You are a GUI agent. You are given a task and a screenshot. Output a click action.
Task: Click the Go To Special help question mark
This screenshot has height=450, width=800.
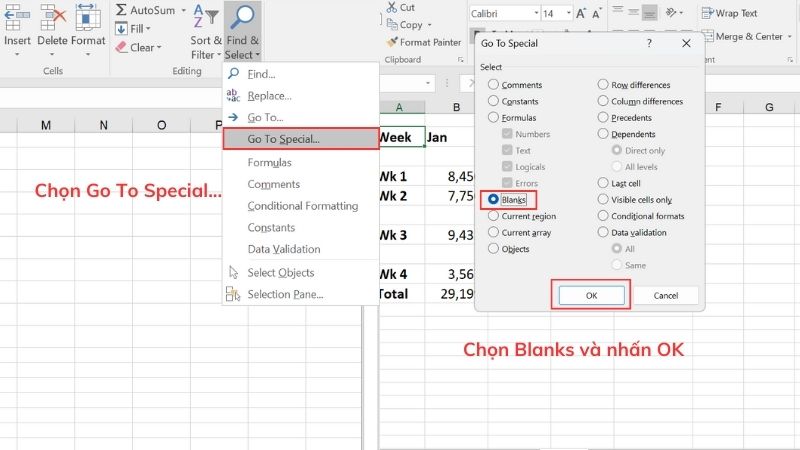pyautogui.click(x=649, y=43)
